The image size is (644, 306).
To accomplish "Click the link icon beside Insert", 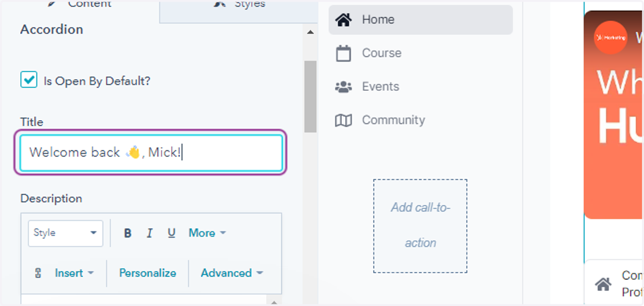I will tap(38, 273).
